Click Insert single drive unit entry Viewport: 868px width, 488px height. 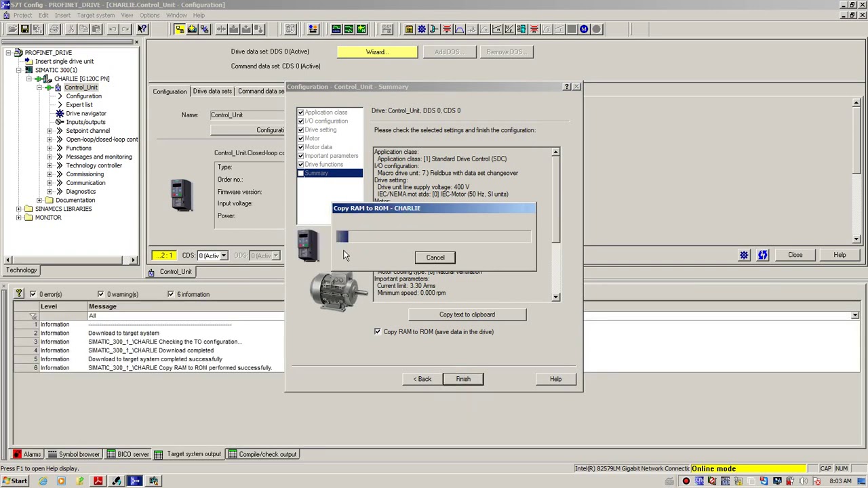click(64, 61)
